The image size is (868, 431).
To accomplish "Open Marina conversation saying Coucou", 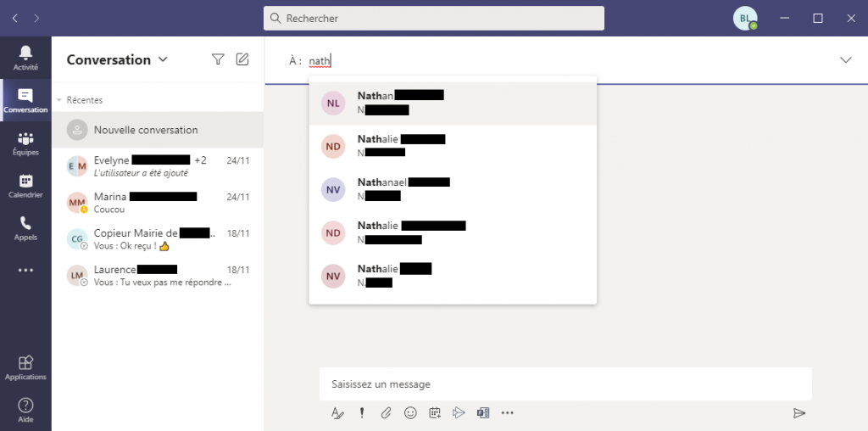I will [158, 203].
